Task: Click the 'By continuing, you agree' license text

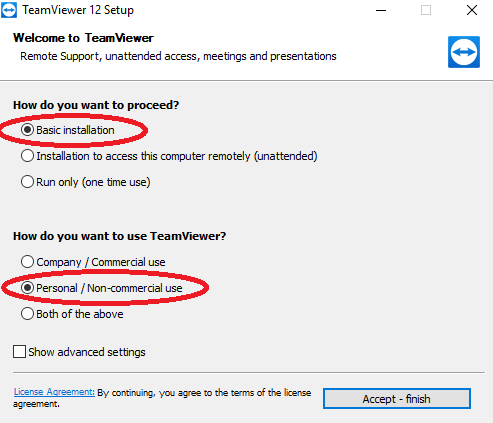Action: click(x=162, y=398)
